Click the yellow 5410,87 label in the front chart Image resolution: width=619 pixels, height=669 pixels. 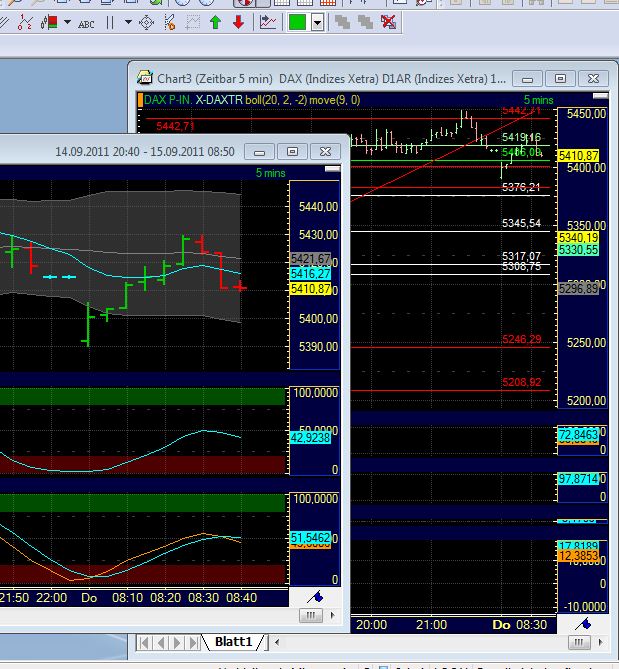click(311, 289)
